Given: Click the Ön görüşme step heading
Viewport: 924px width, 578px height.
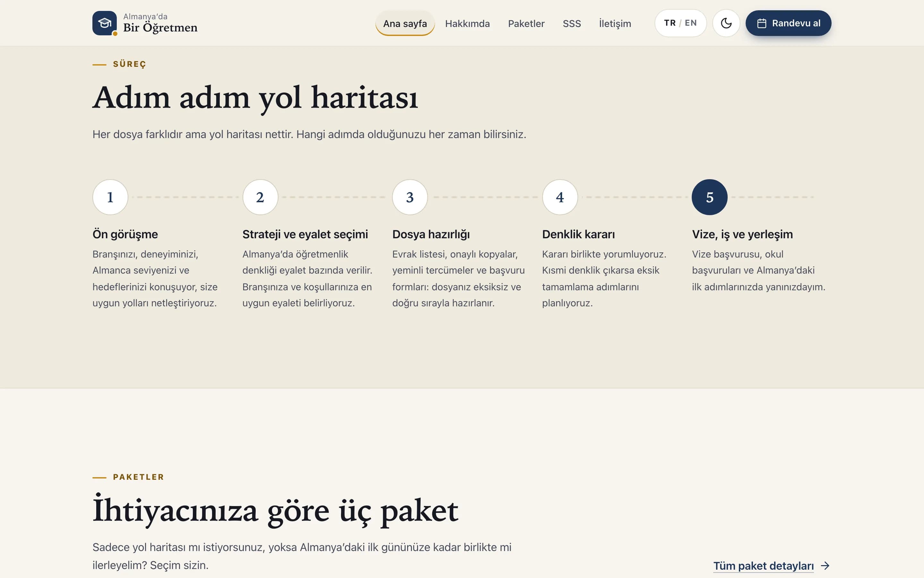Looking at the screenshot, I should (x=125, y=234).
